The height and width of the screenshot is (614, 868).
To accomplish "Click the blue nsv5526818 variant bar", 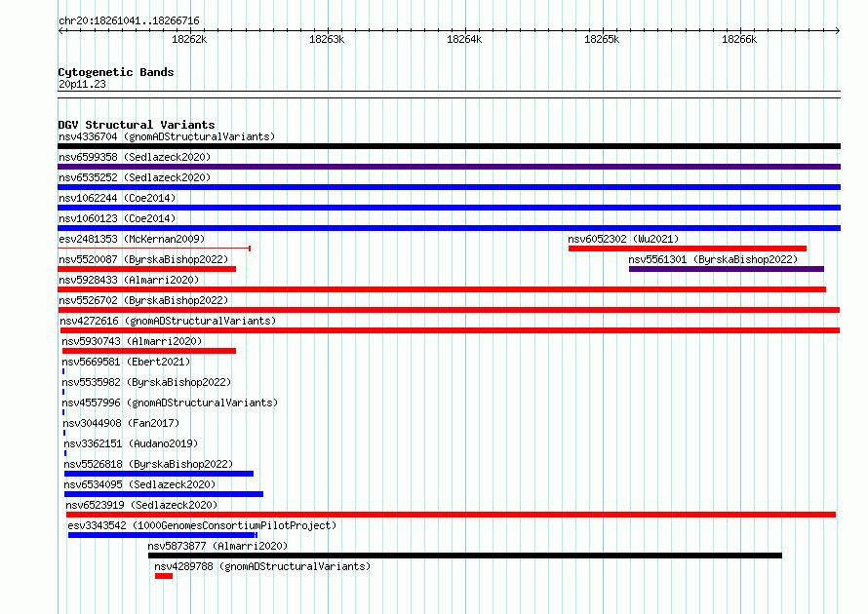I will [x=159, y=474].
